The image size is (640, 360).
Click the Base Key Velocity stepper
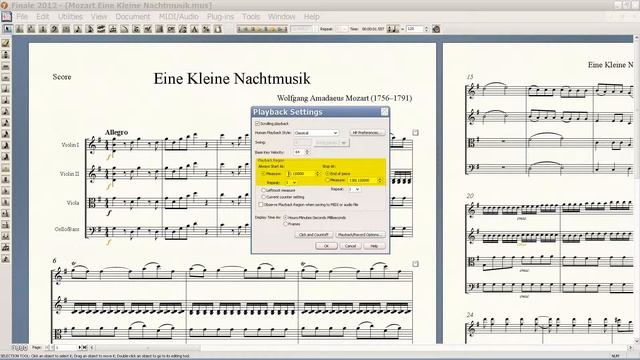307,152
